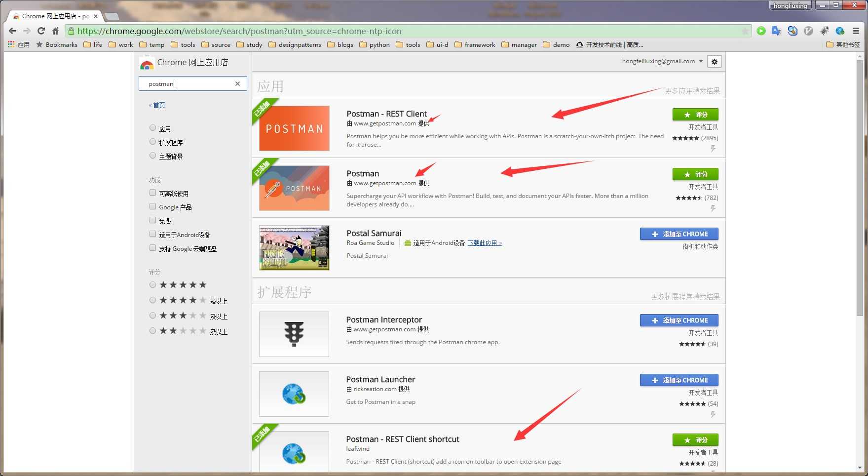This screenshot has width=868, height=476.
Task: Select the five-star rating radio filter
Action: 152,285
